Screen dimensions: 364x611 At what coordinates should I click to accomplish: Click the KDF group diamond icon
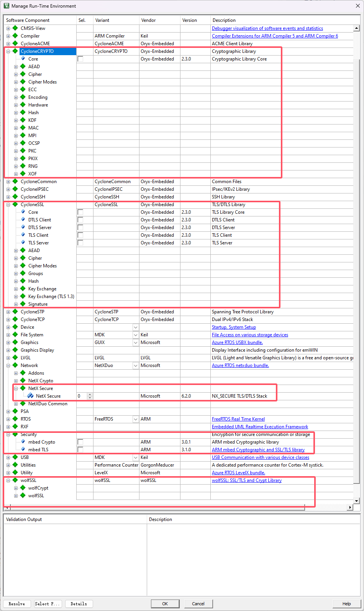(x=23, y=120)
